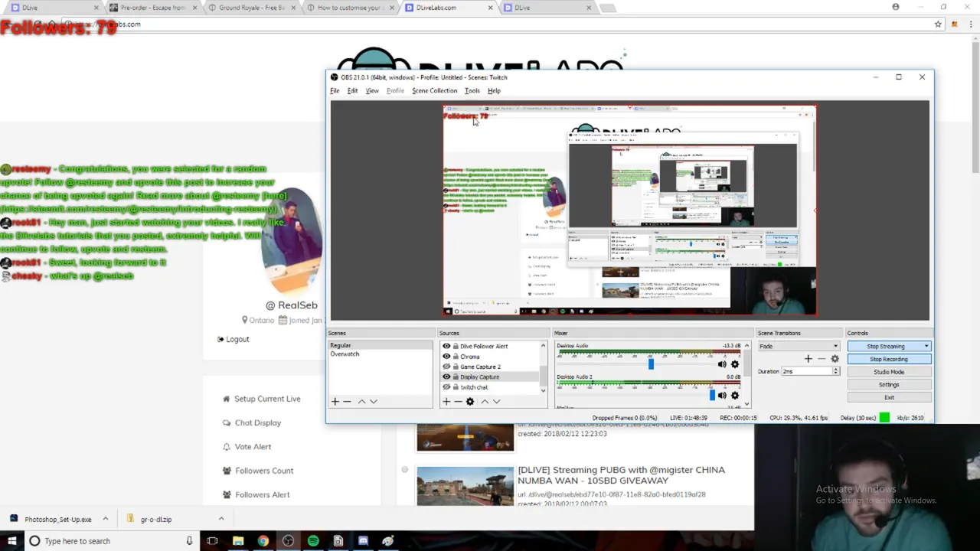Click the Mixer panel scroll-up arrow
This screenshot has width=980, height=551.
click(x=746, y=346)
